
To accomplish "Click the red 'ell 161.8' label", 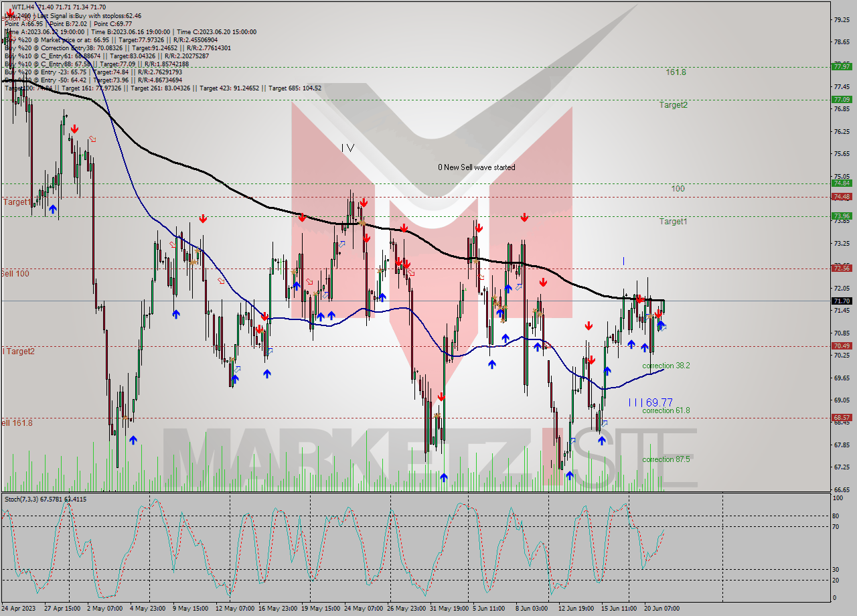I will tap(16, 422).
